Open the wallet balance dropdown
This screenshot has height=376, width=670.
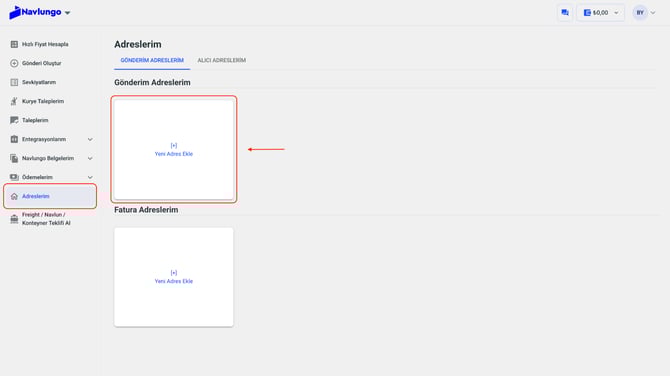click(x=600, y=13)
